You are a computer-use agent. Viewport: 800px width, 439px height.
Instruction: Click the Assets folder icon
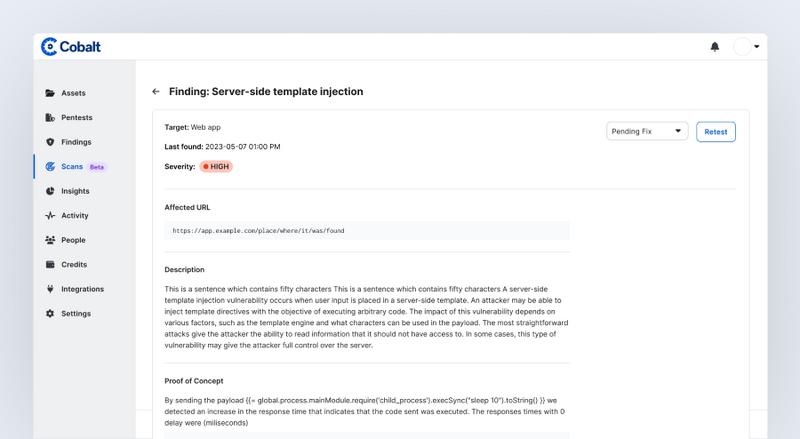[50, 93]
